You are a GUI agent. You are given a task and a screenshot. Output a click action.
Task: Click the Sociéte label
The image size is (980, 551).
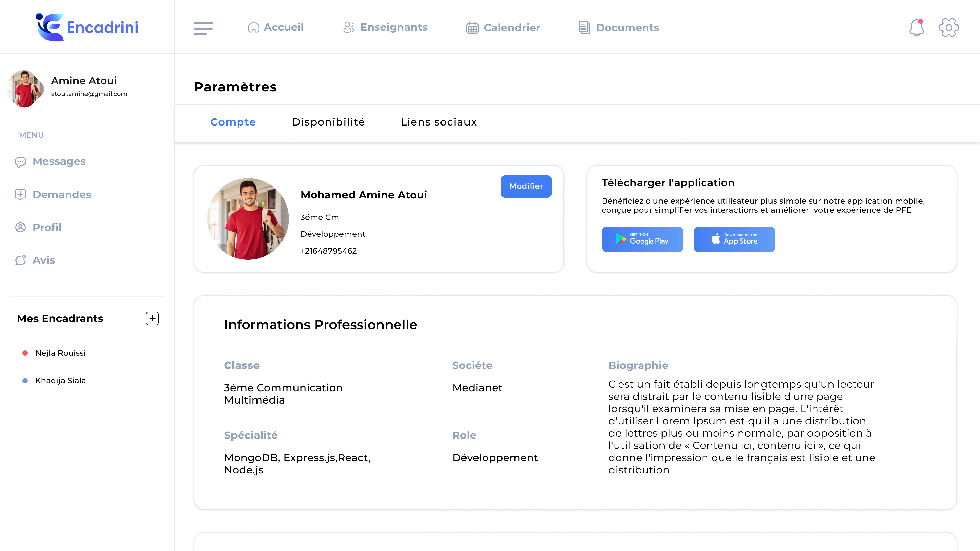coord(472,366)
